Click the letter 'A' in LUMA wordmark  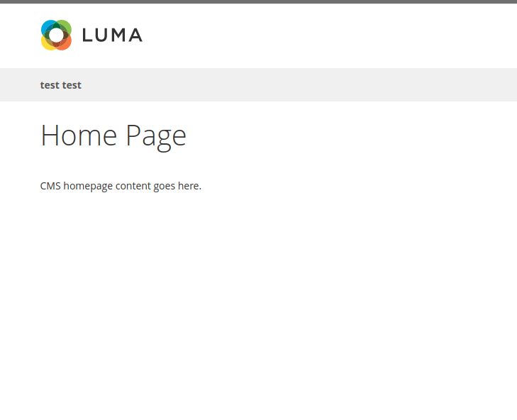click(x=135, y=35)
